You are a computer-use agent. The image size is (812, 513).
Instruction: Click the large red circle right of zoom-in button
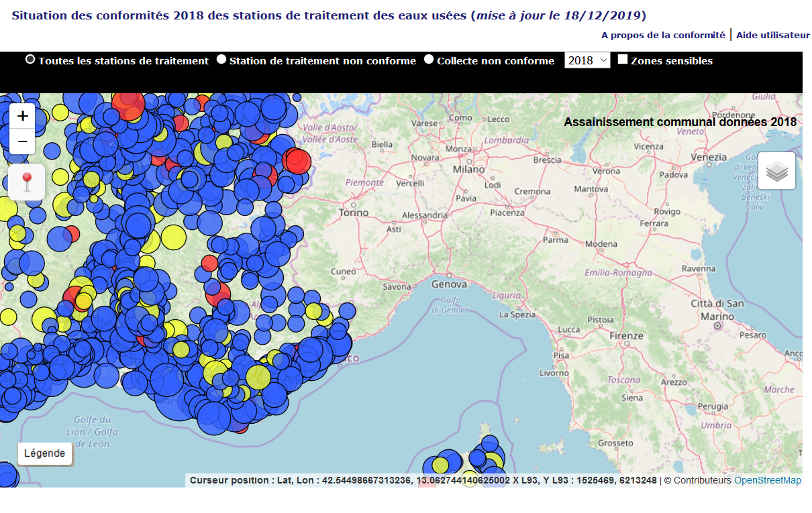(x=128, y=104)
